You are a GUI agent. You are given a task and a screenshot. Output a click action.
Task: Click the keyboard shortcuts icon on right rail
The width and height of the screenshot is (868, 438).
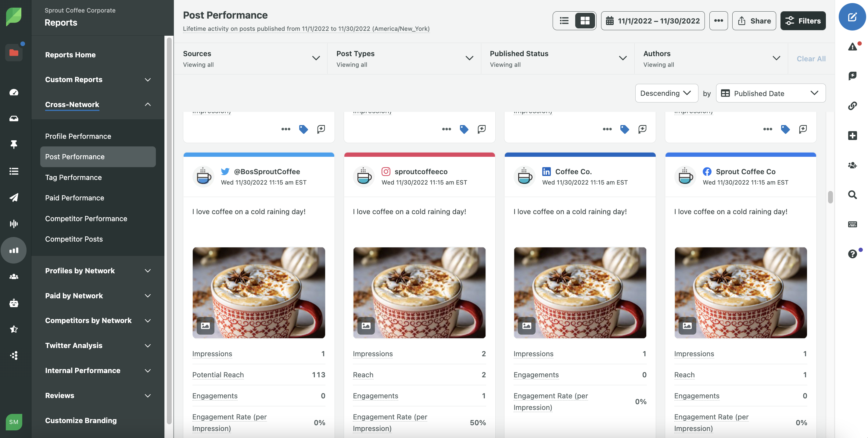click(852, 224)
